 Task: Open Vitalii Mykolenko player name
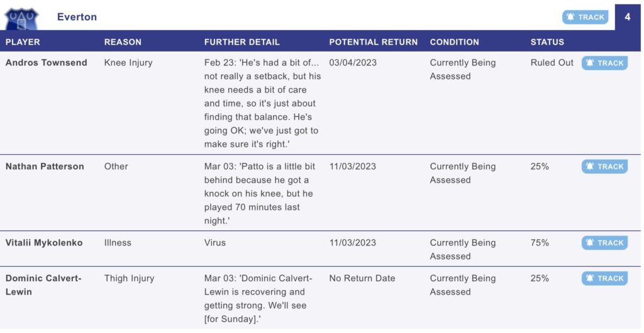tap(44, 242)
